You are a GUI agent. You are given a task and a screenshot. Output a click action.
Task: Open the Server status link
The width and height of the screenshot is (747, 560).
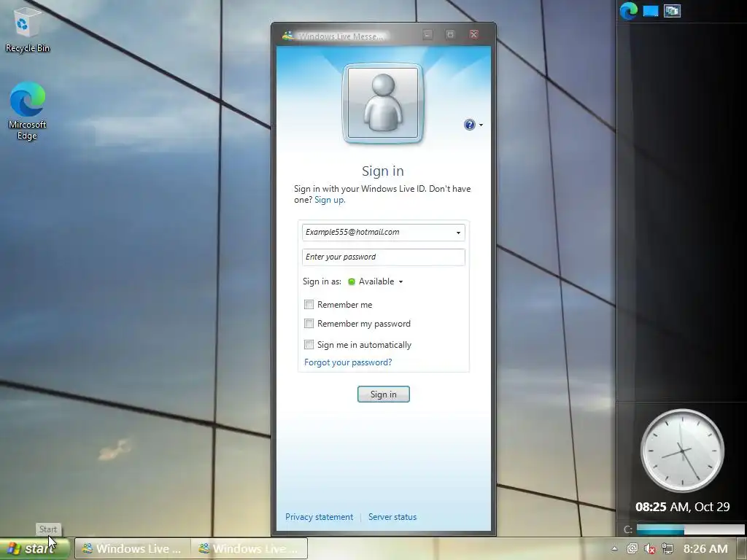(392, 517)
